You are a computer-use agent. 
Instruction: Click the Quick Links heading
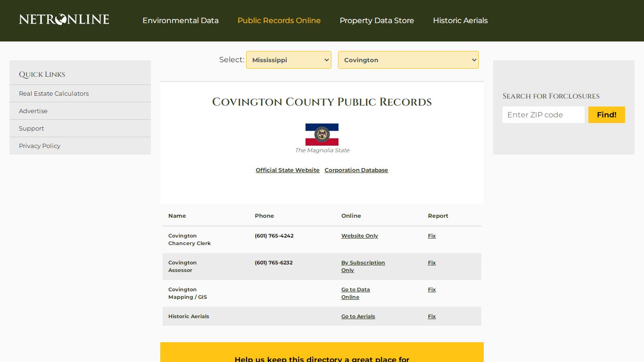point(42,74)
